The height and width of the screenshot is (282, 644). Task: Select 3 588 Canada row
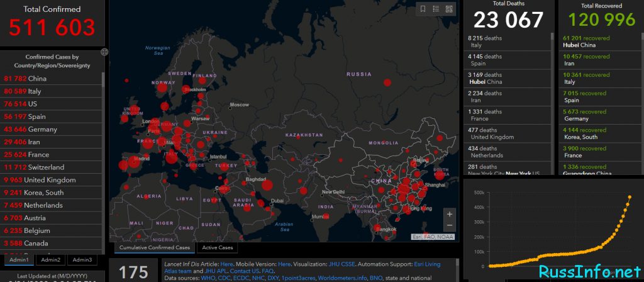click(x=50, y=244)
